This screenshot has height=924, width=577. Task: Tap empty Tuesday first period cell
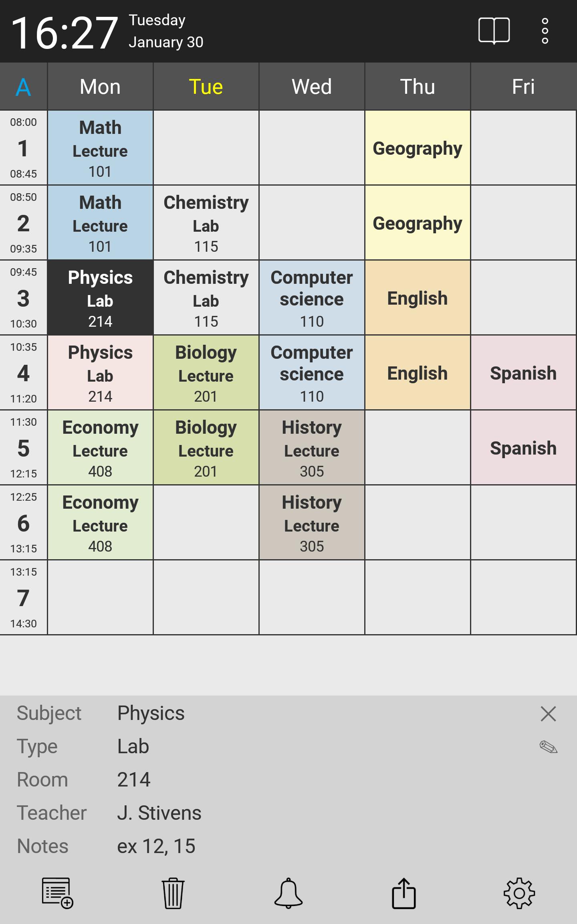pyautogui.click(x=206, y=148)
